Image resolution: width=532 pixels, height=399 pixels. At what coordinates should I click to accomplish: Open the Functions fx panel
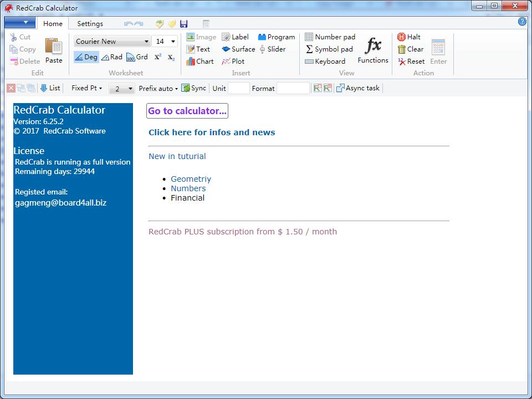pos(373,50)
